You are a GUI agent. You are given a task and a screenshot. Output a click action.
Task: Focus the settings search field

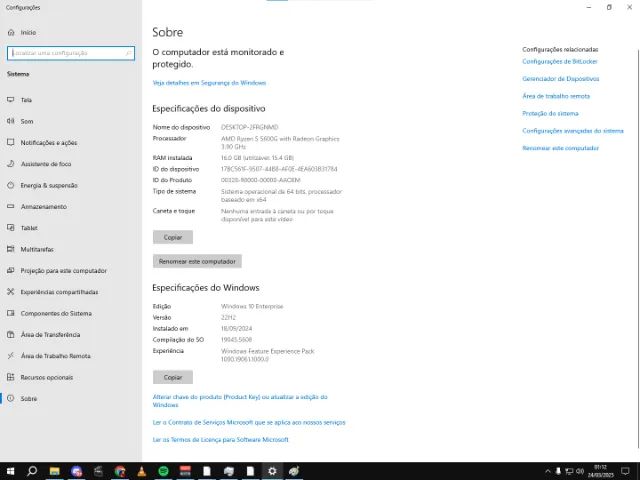point(71,53)
